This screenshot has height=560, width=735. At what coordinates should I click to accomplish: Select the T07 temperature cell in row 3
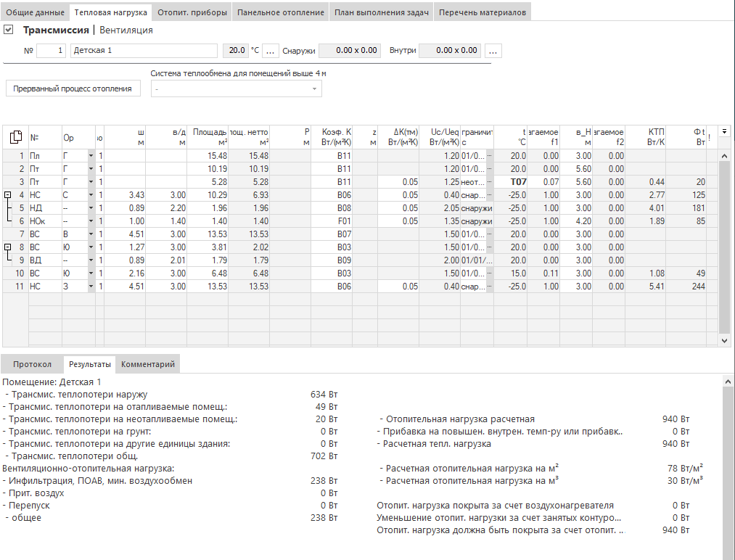[511, 182]
